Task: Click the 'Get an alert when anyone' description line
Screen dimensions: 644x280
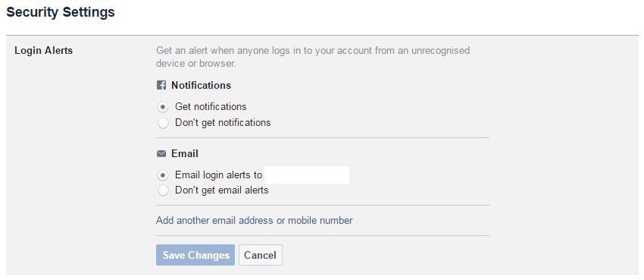Action: click(x=313, y=51)
